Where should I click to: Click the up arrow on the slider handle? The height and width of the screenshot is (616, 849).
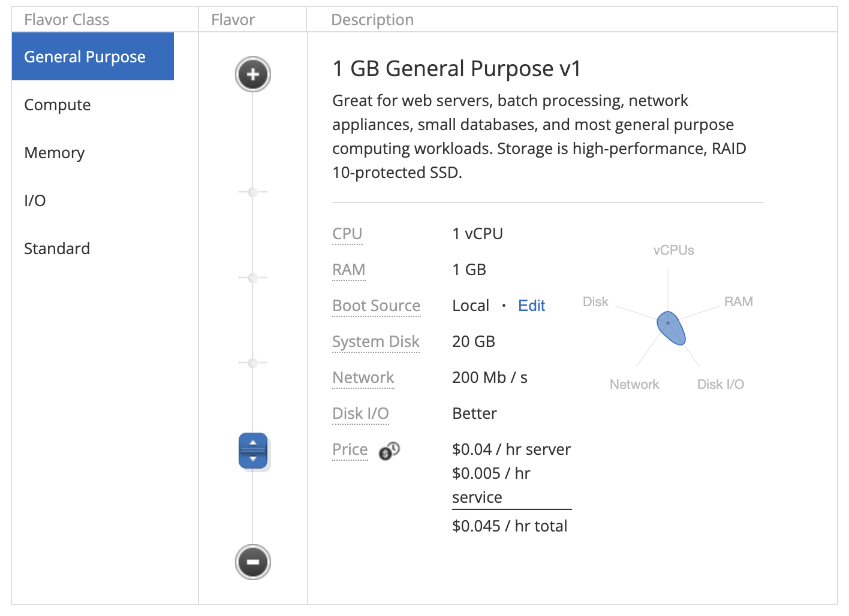[x=253, y=443]
